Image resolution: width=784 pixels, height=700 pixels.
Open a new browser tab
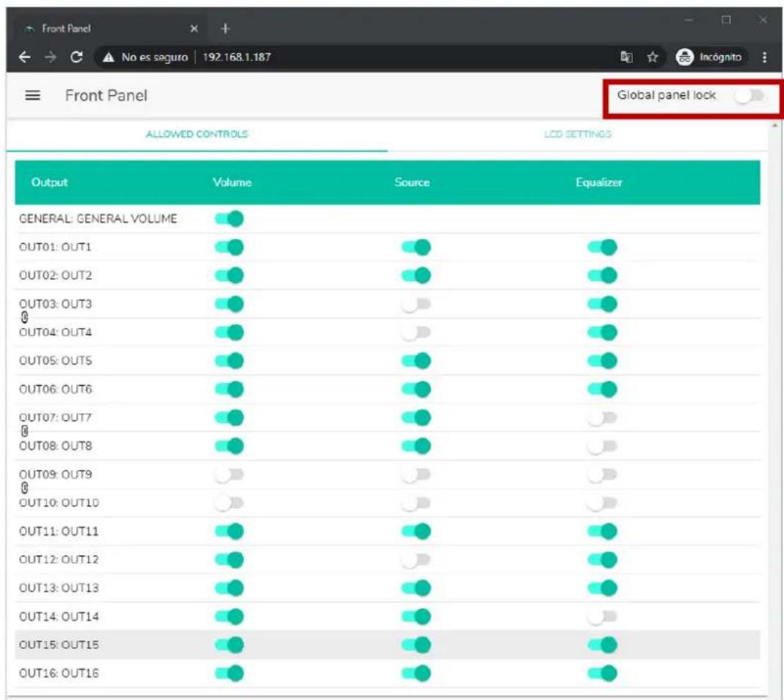pos(225,29)
